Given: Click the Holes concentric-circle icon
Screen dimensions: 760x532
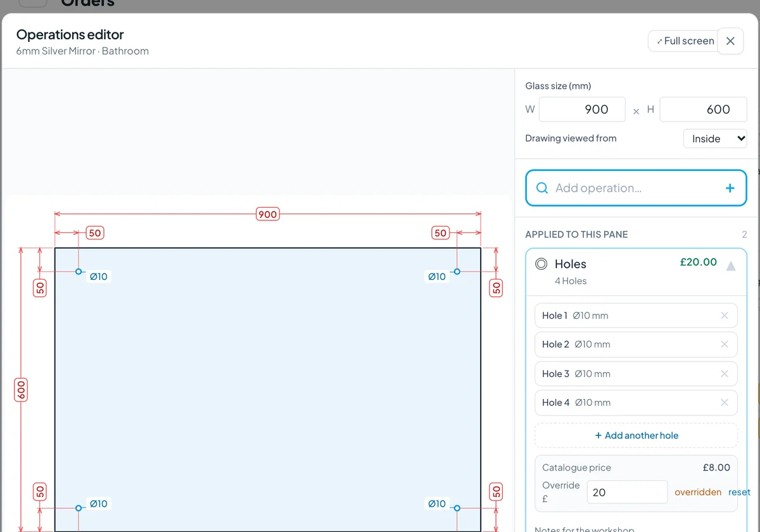Looking at the screenshot, I should pyautogui.click(x=541, y=264).
